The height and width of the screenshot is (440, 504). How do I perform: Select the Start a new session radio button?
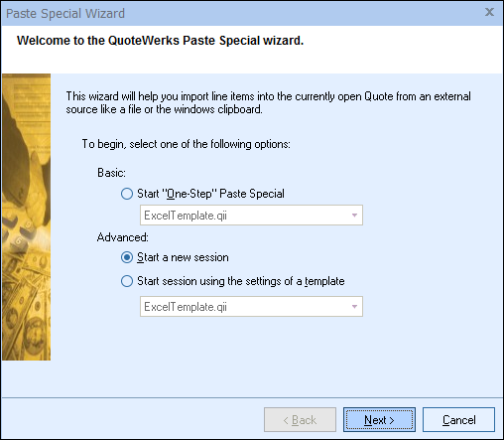pos(127,257)
